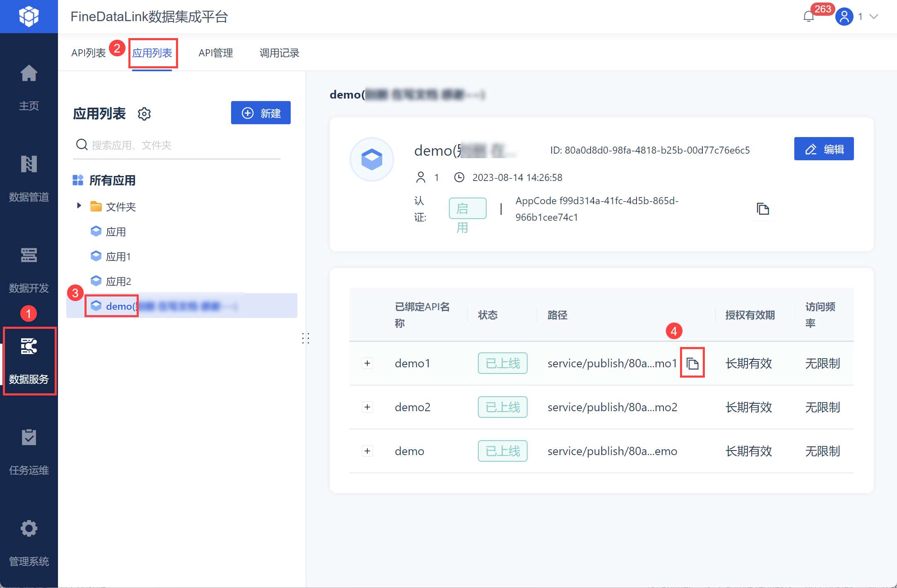Click the demo1 API name cell
This screenshot has width=897, height=588.
(412, 363)
